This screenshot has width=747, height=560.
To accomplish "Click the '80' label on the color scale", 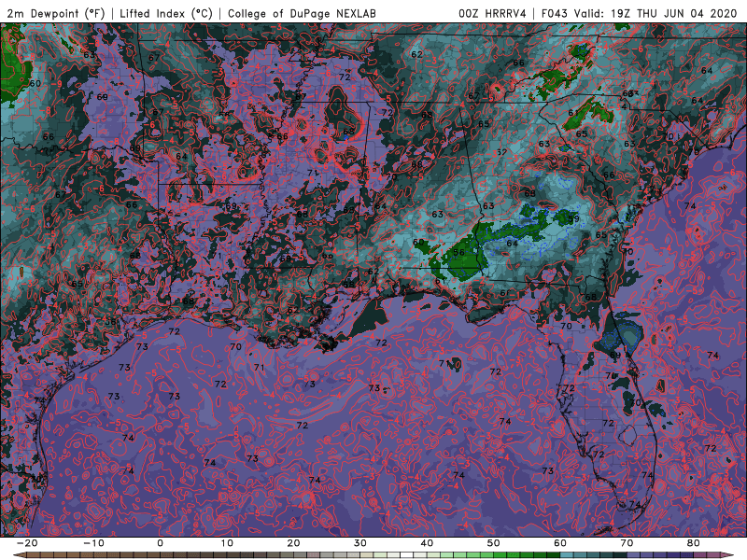I will pos(694,543).
